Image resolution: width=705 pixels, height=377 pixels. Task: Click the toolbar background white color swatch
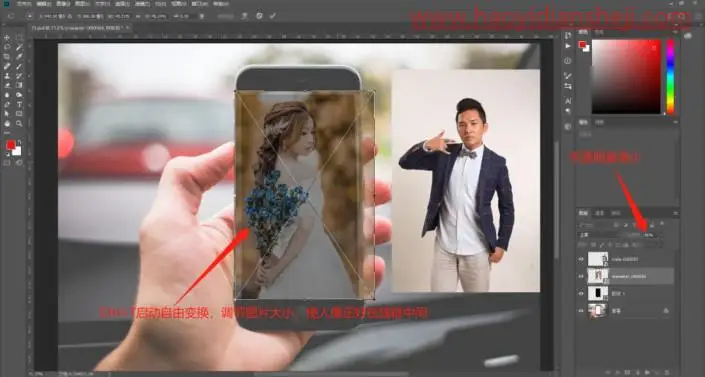[x=17, y=151]
